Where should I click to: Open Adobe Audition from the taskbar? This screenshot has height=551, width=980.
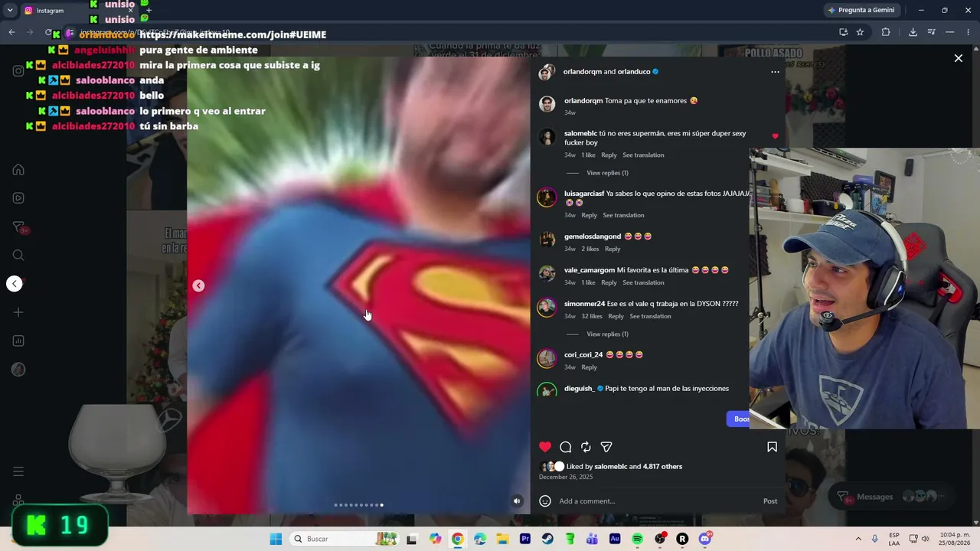point(615,539)
